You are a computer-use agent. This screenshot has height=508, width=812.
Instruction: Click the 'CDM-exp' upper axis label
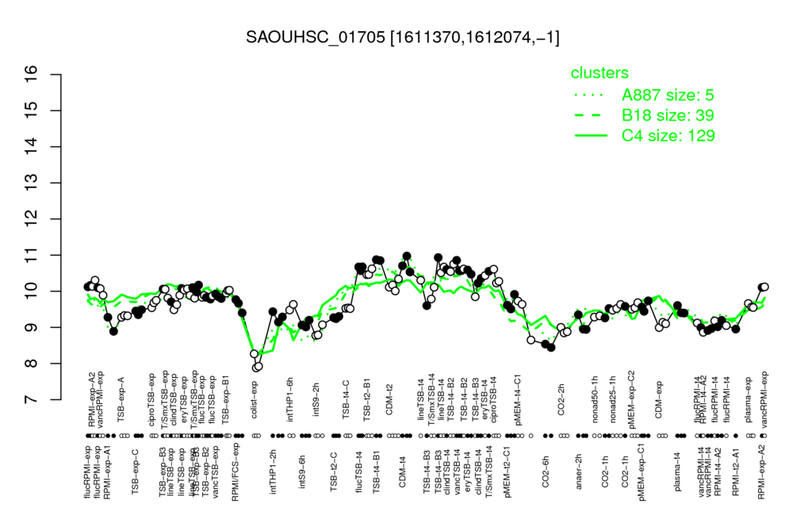tap(659, 399)
